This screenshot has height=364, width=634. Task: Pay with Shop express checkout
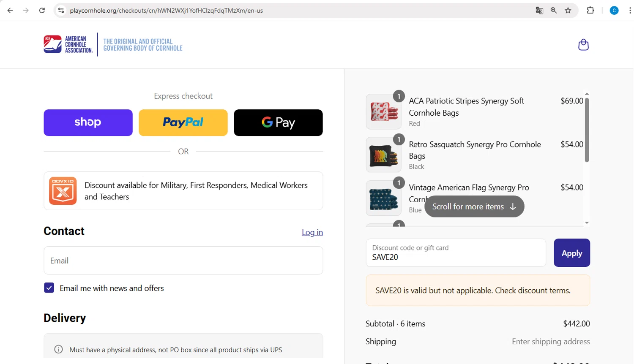88,122
